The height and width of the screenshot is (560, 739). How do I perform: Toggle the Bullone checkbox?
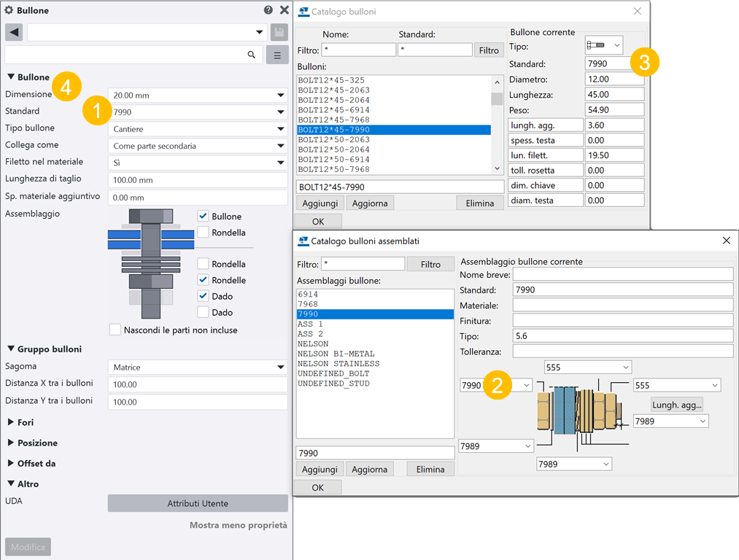click(204, 217)
